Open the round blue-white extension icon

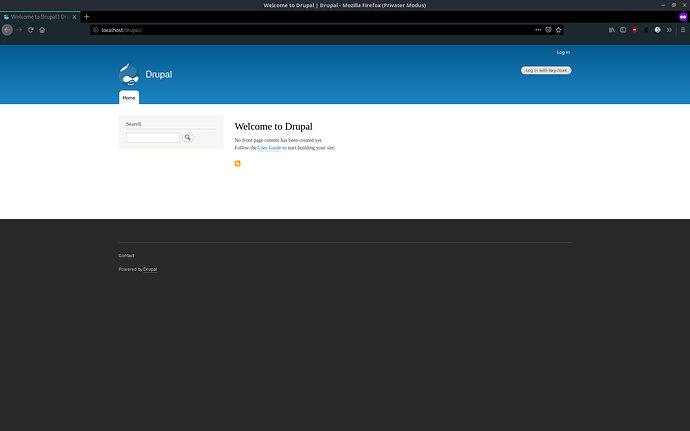pos(657,30)
